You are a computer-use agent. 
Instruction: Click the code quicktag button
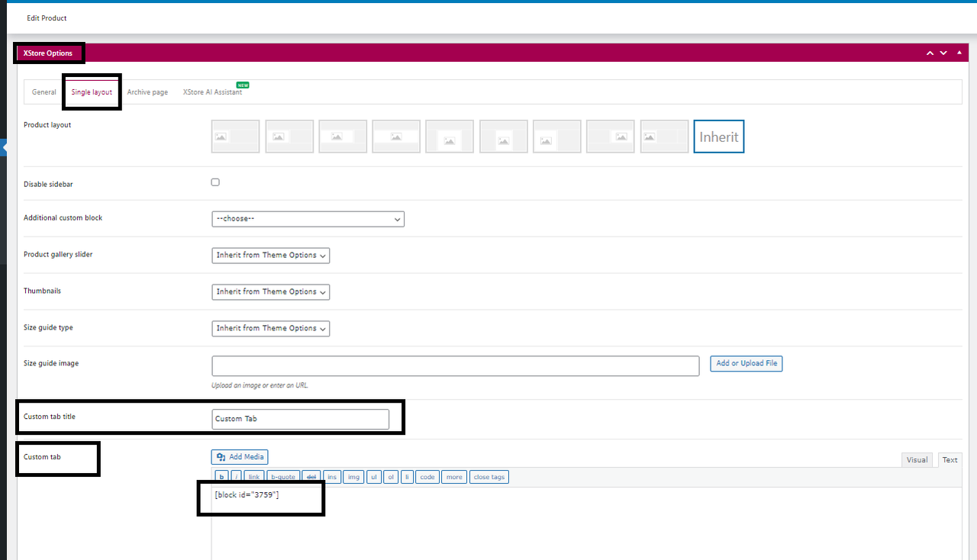[427, 478]
